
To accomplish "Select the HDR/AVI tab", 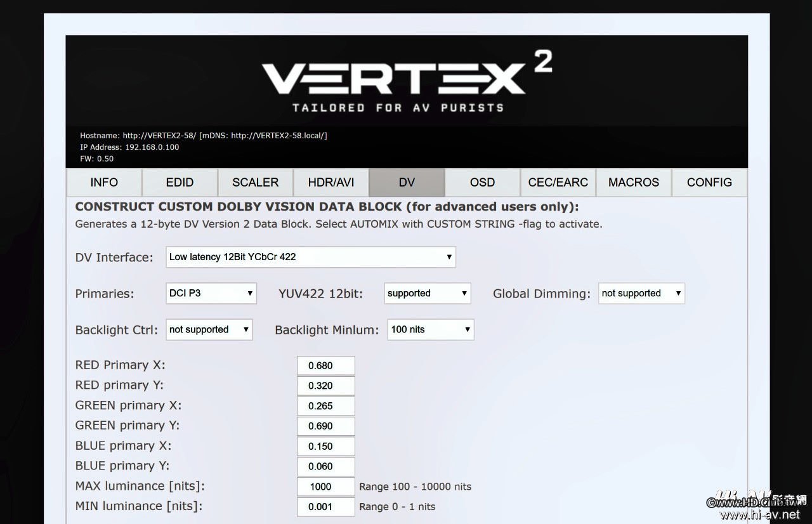I will click(x=331, y=182).
